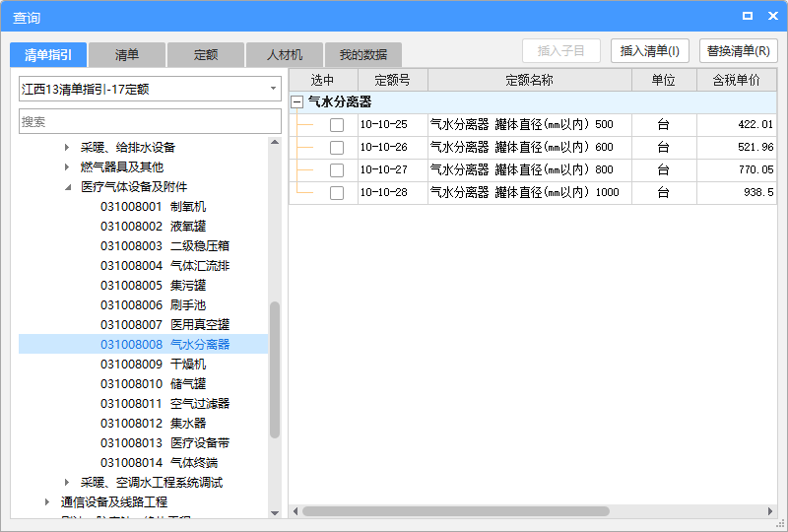Screen dimensions: 788x532
Task: Switch to the 清单指引 tab
Action: coord(48,55)
